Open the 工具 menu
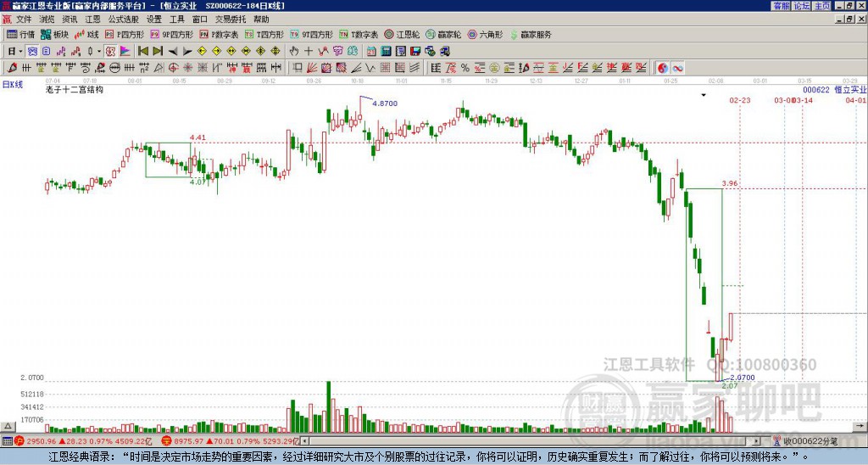Image resolution: width=868 pixels, height=465 pixels. click(x=176, y=20)
